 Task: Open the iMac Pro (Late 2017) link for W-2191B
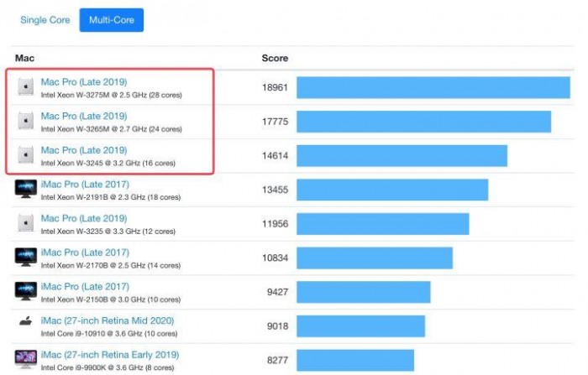pos(85,184)
